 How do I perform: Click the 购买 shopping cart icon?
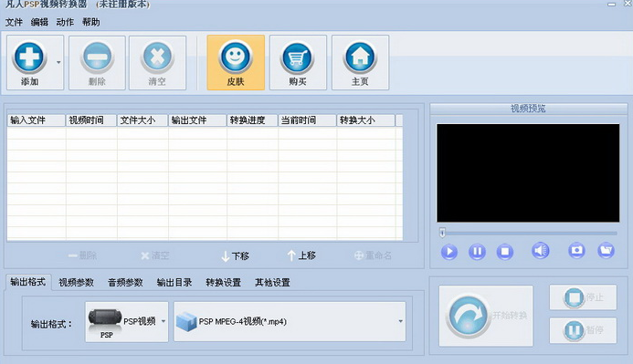(297, 57)
